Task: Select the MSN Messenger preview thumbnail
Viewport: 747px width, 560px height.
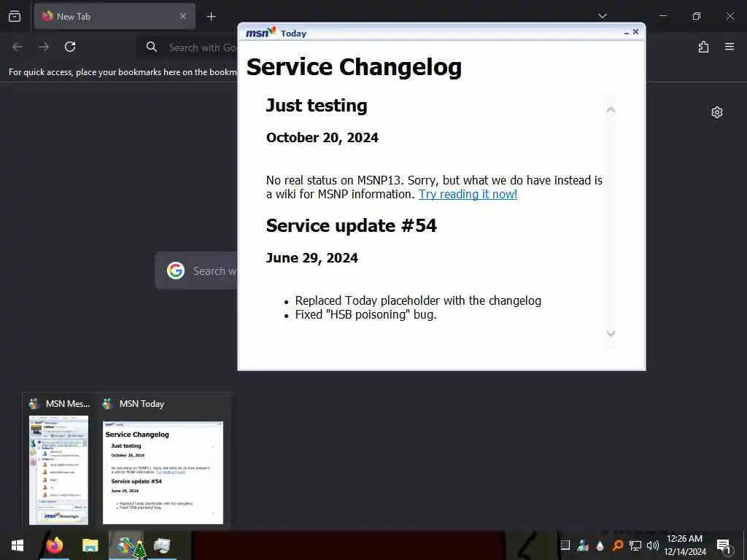Action: [x=58, y=470]
